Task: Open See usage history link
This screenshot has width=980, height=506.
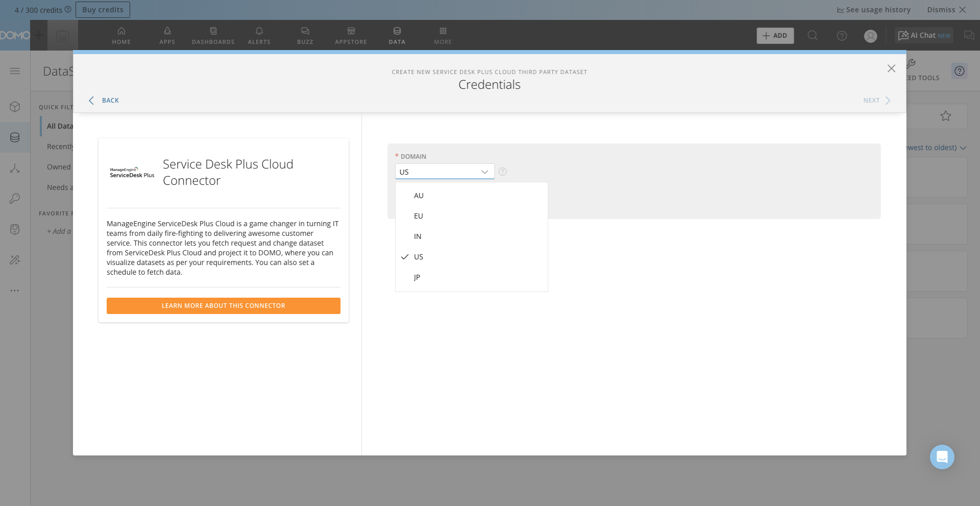Action: click(x=874, y=10)
